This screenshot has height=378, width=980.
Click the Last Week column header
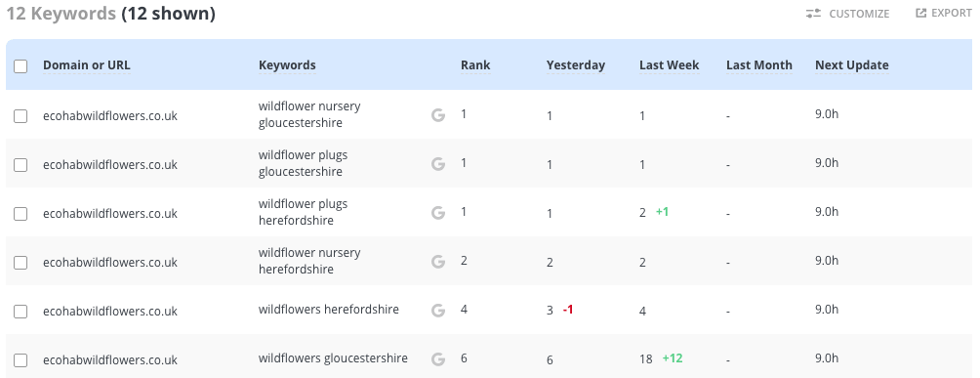(x=670, y=65)
